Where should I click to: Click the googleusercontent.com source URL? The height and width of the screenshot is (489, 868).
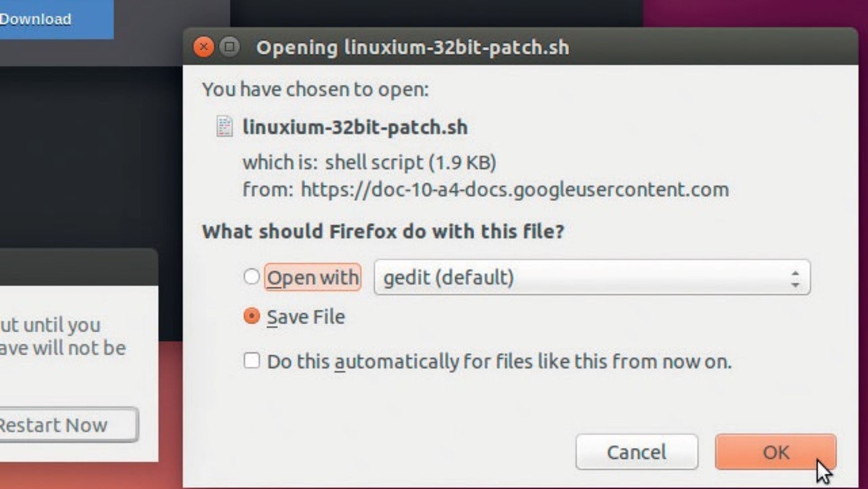click(515, 190)
